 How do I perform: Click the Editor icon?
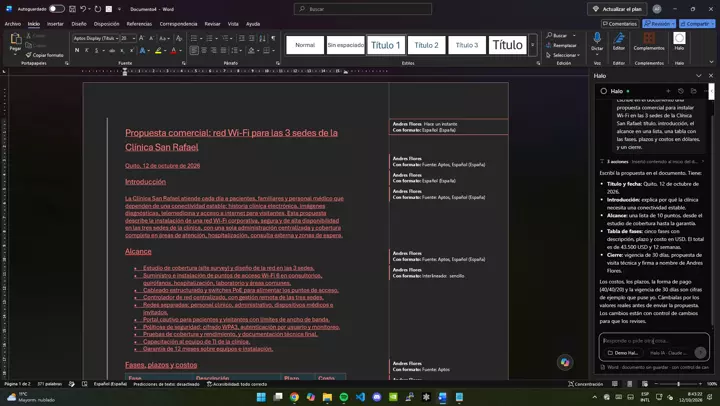coord(619,38)
